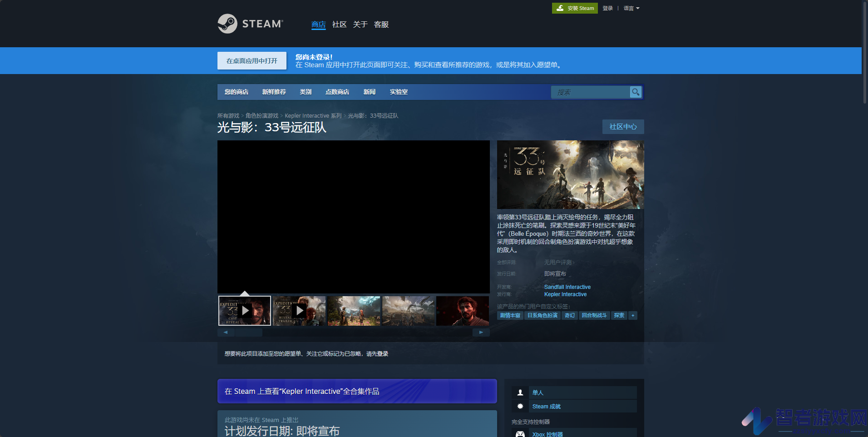868x437 pixels.
Task: Click 角色扮演游戏 breadcrumb link
Action: tap(262, 116)
